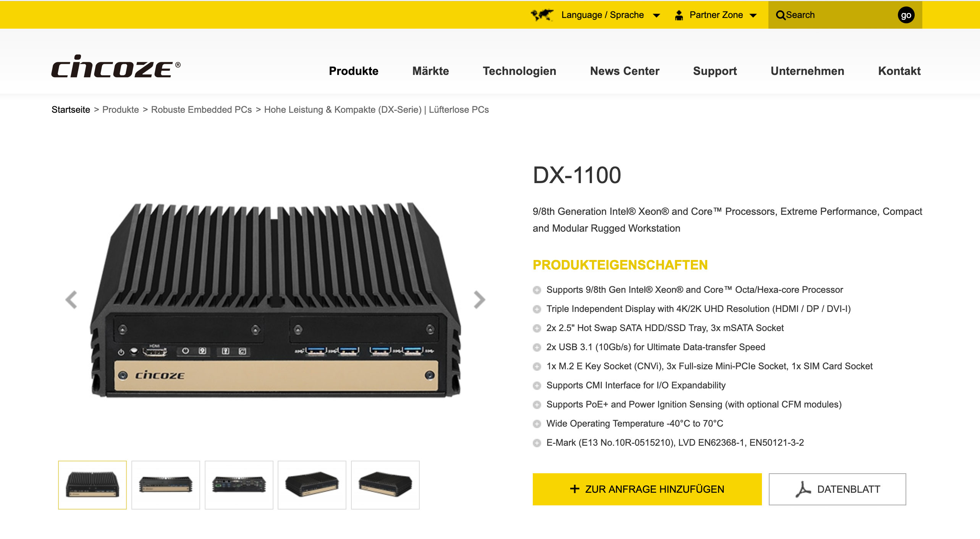Open the Produkte menu
The width and height of the screenshot is (980, 539).
coord(354,71)
